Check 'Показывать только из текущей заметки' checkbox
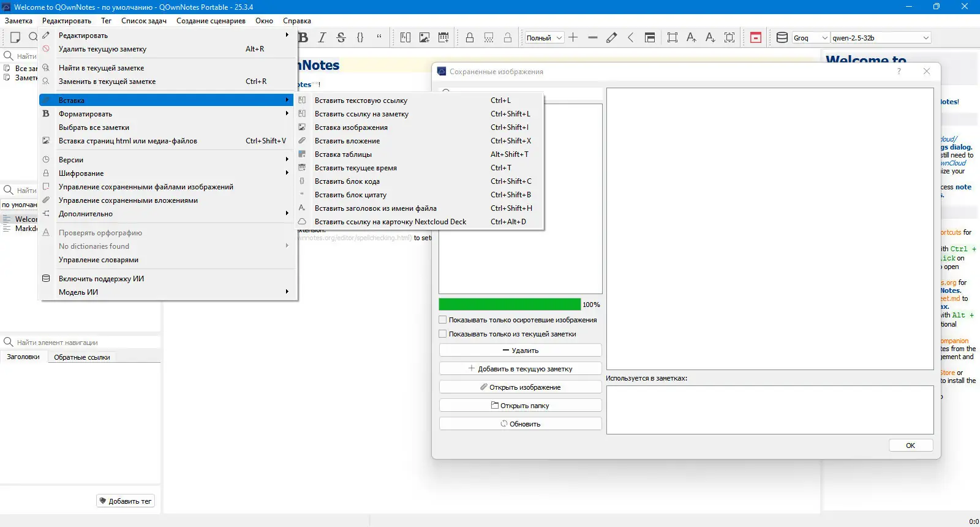Screen dimensions: 980x527 [443, 334]
